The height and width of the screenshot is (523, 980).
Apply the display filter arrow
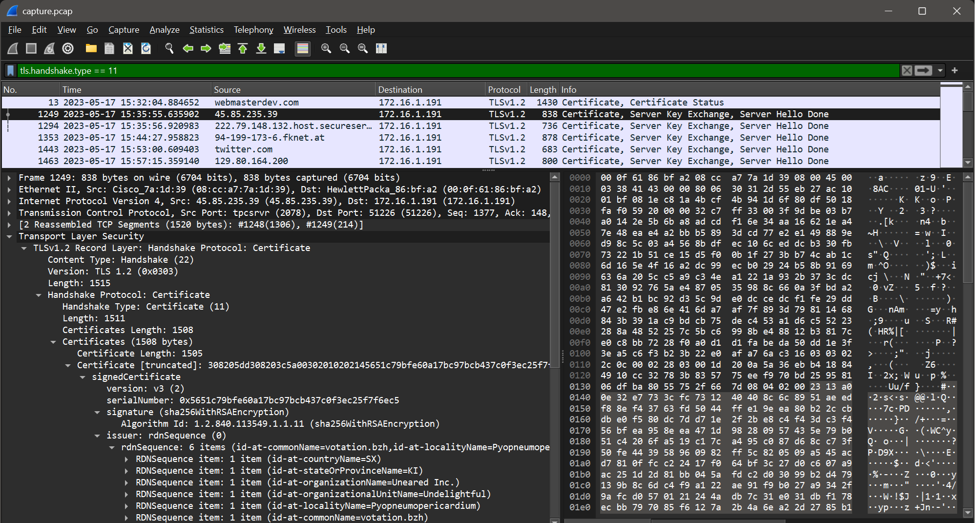923,71
